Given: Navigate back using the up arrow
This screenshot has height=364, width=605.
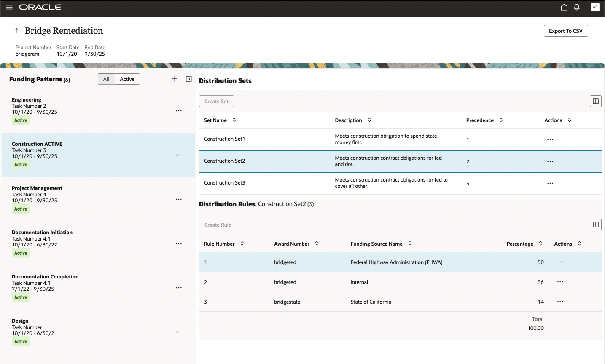Looking at the screenshot, I should (16, 31).
